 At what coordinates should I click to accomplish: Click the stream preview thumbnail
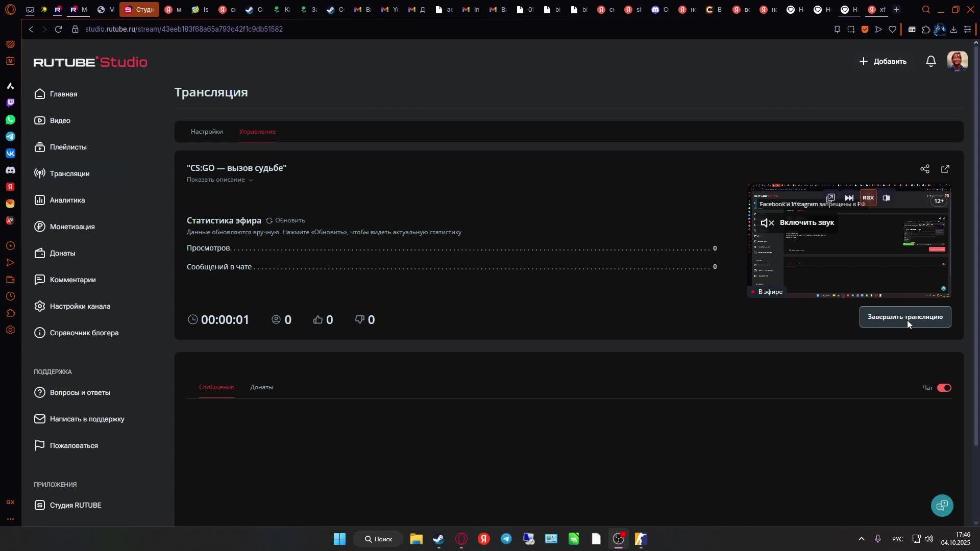(x=849, y=241)
